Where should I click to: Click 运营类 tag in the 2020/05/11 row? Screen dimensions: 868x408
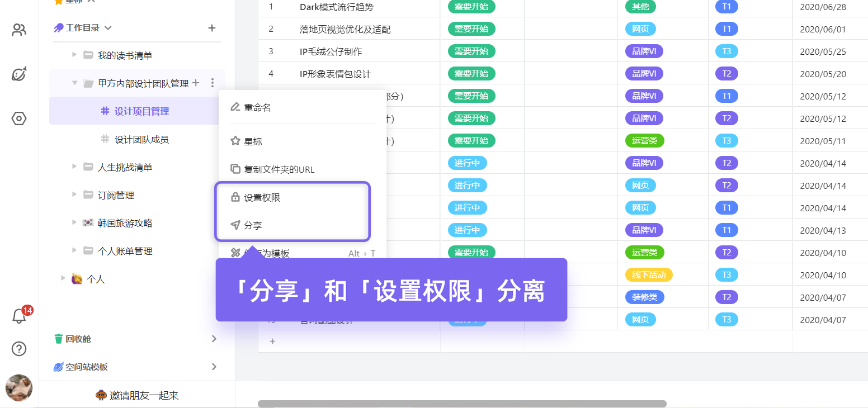(644, 141)
